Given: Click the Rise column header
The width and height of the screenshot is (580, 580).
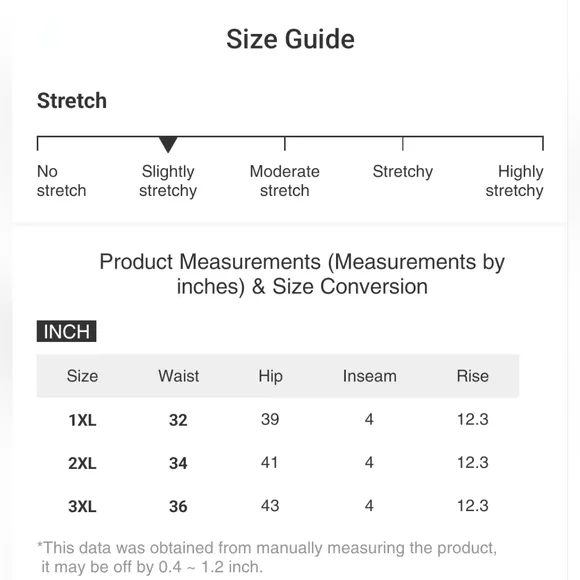Looking at the screenshot, I should [x=473, y=376].
